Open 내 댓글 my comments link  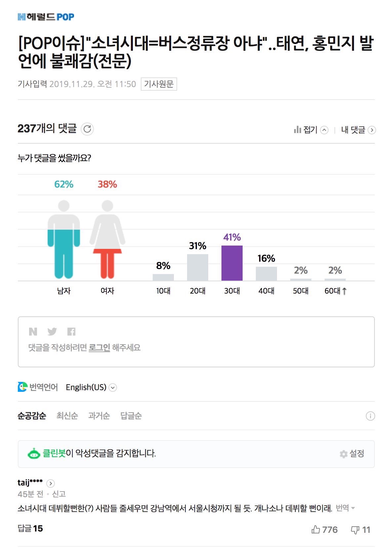tap(358, 130)
